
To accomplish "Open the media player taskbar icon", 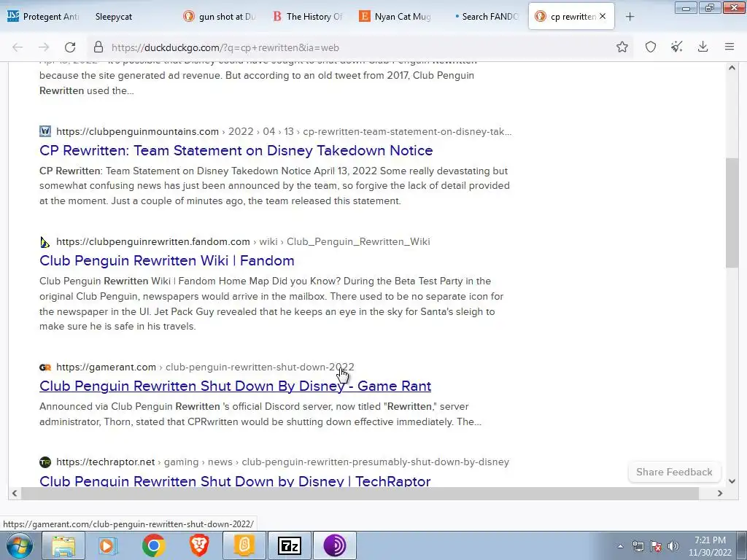I will pyautogui.click(x=108, y=545).
